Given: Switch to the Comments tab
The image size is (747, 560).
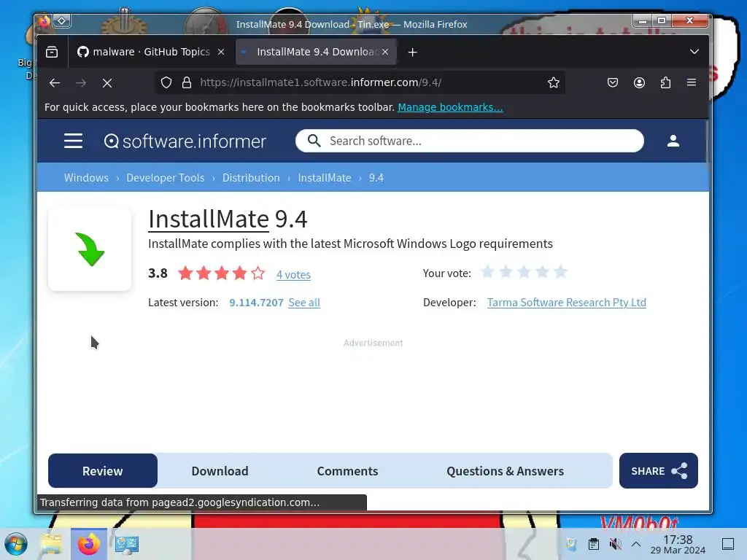Looking at the screenshot, I should [x=347, y=471].
